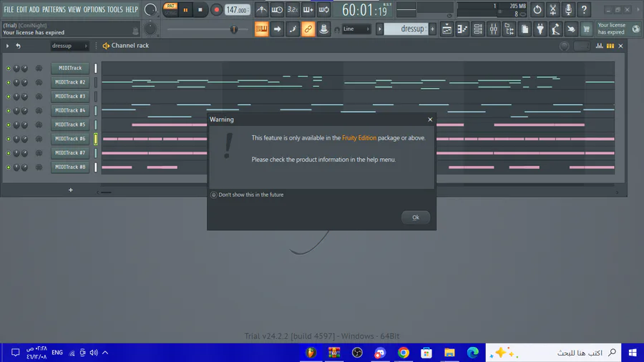Open the PATTERNS menu
This screenshot has width=644, height=362.
(x=54, y=9)
